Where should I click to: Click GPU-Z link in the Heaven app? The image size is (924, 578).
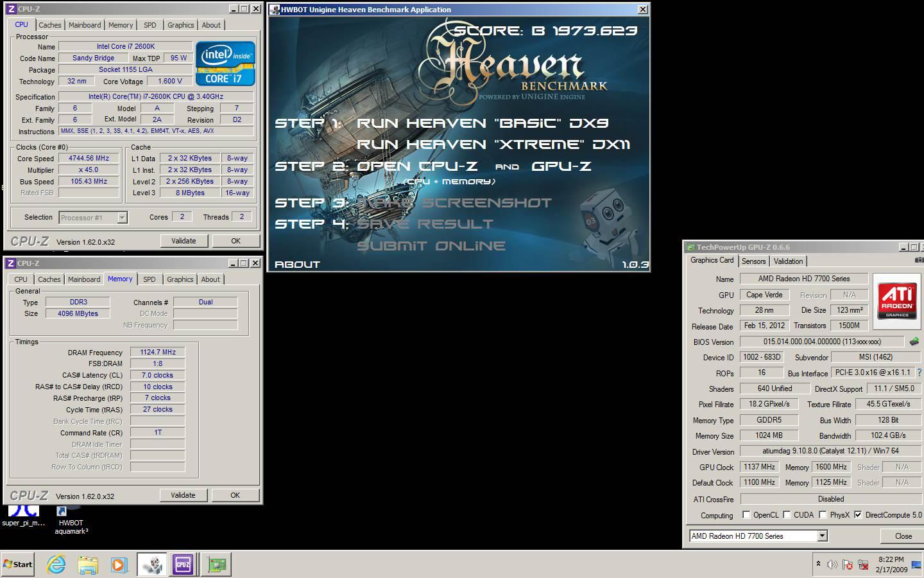pyautogui.click(x=561, y=166)
